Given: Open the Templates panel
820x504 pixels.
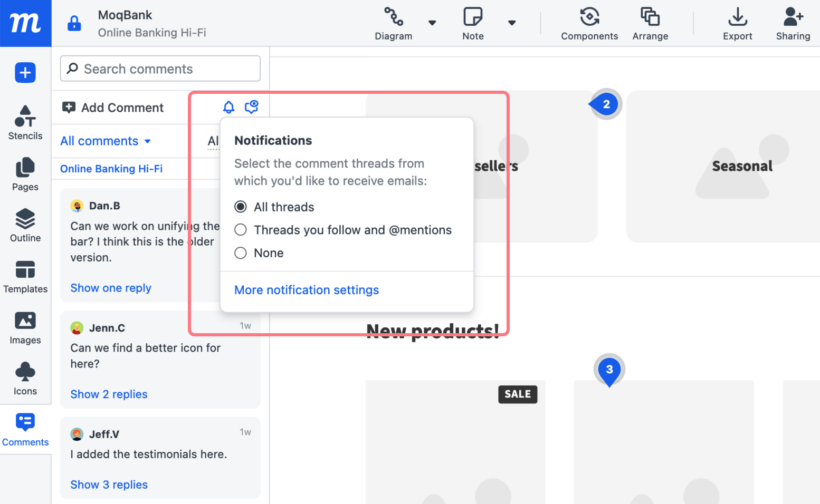Looking at the screenshot, I should pyautogui.click(x=25, y=276).
